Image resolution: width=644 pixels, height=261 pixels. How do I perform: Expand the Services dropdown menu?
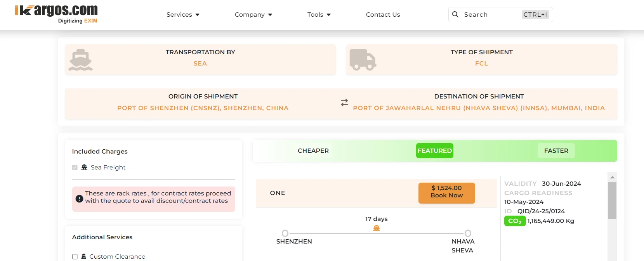pos(183,15)
